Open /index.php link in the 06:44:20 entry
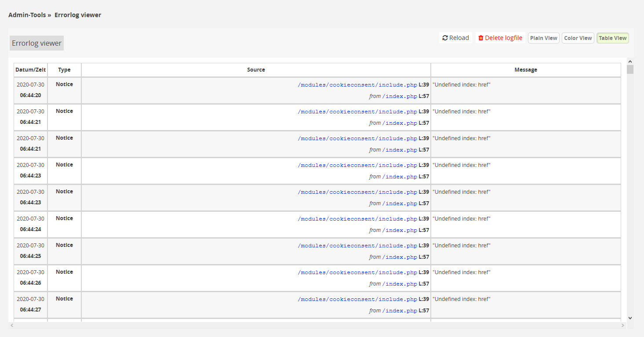This screenshot has height=337, width=644. 400,96
